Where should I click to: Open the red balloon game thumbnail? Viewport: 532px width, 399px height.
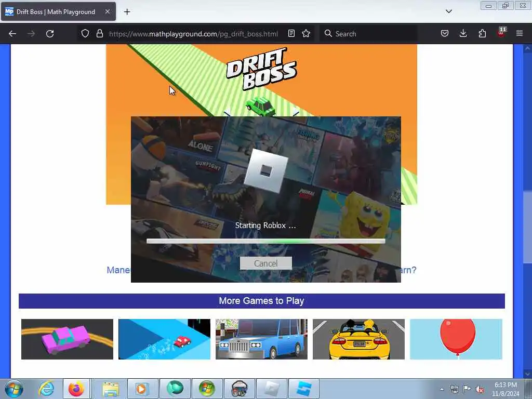pos(456,339)
